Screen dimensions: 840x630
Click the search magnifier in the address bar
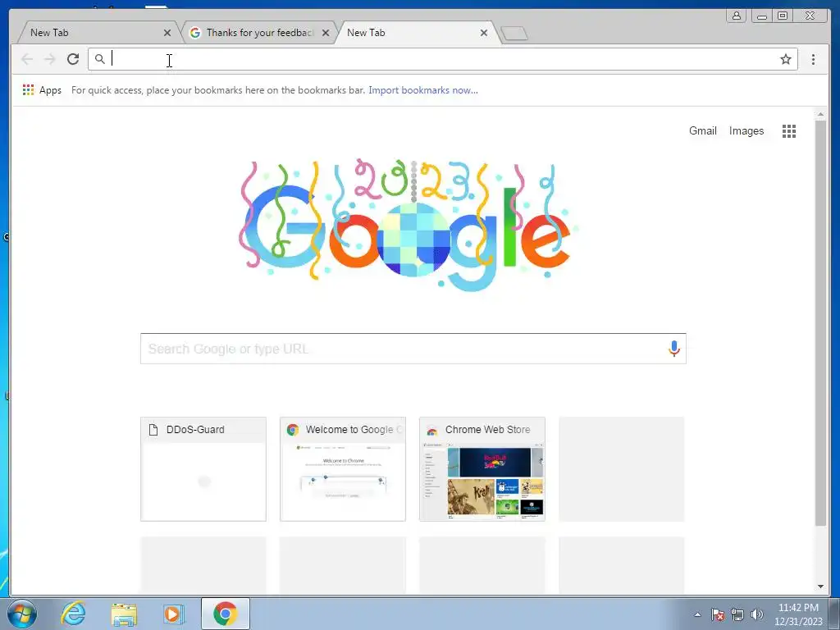coord(99,59)
